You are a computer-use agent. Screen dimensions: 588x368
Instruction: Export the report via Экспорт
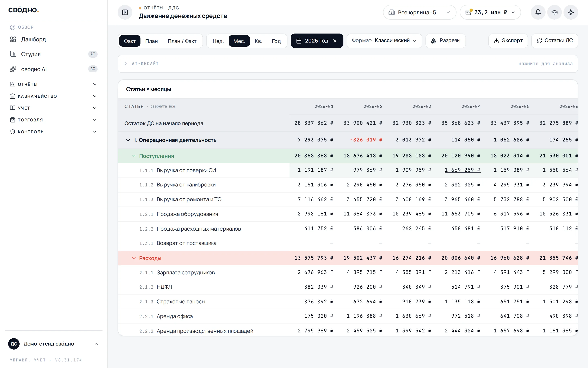(x=508, y=41)
